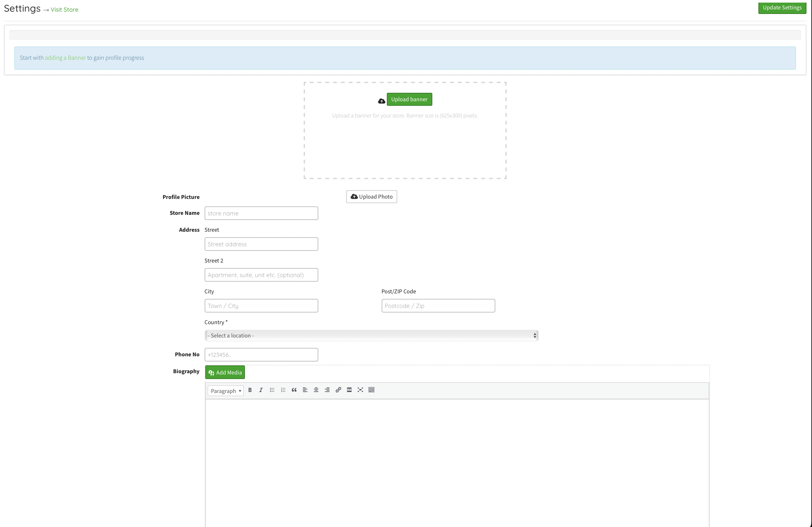This screenshot has height=527, width=812.
Task: Apply blockquote formatting
Action: [294, 390]
